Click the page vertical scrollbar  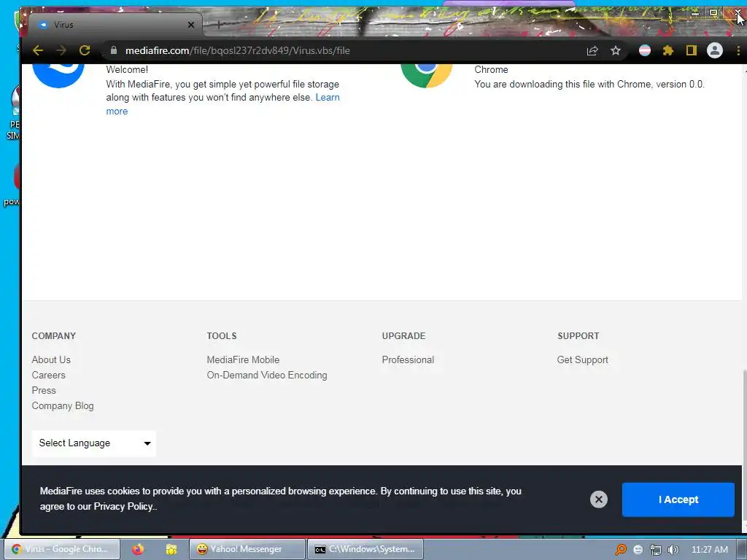744,446
